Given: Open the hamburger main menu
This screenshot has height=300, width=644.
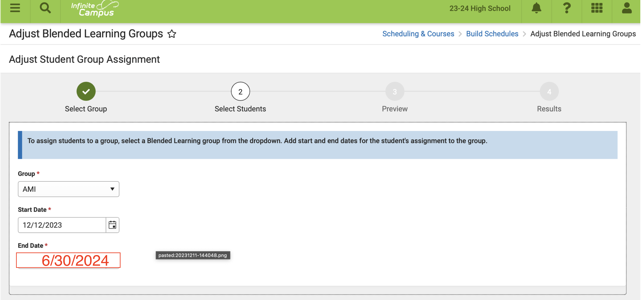Looking at the screenshot, I should [15, 8].
